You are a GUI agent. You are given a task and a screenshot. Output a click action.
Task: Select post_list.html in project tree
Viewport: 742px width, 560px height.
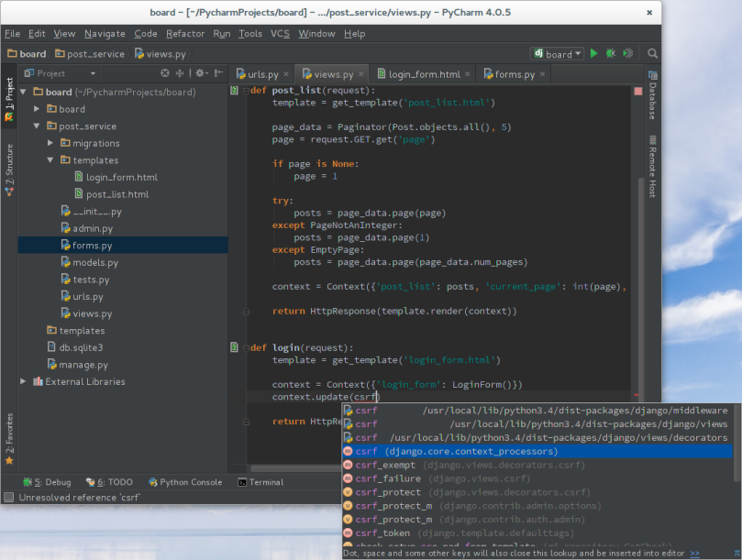[112, 194]
